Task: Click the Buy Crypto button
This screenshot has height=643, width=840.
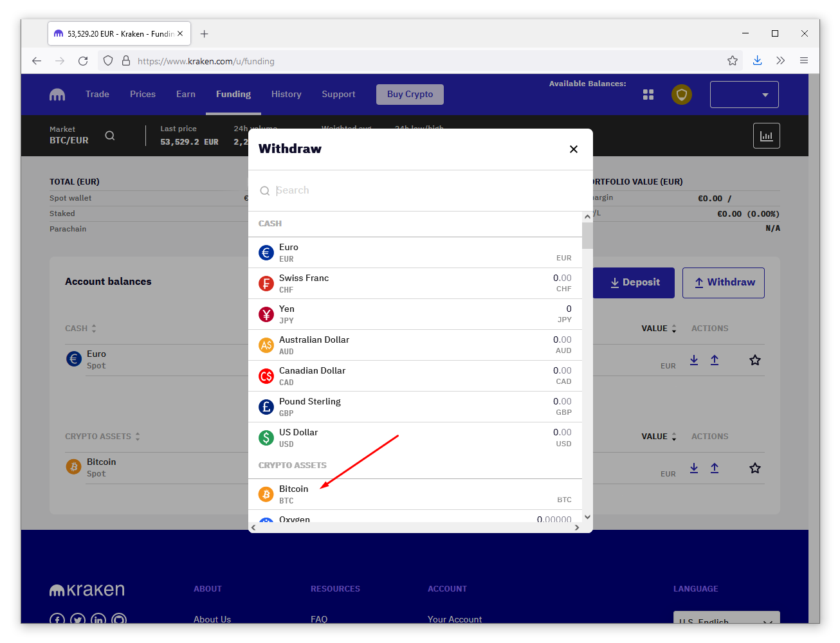Action: pyautogui.click(x=410, y=94)
